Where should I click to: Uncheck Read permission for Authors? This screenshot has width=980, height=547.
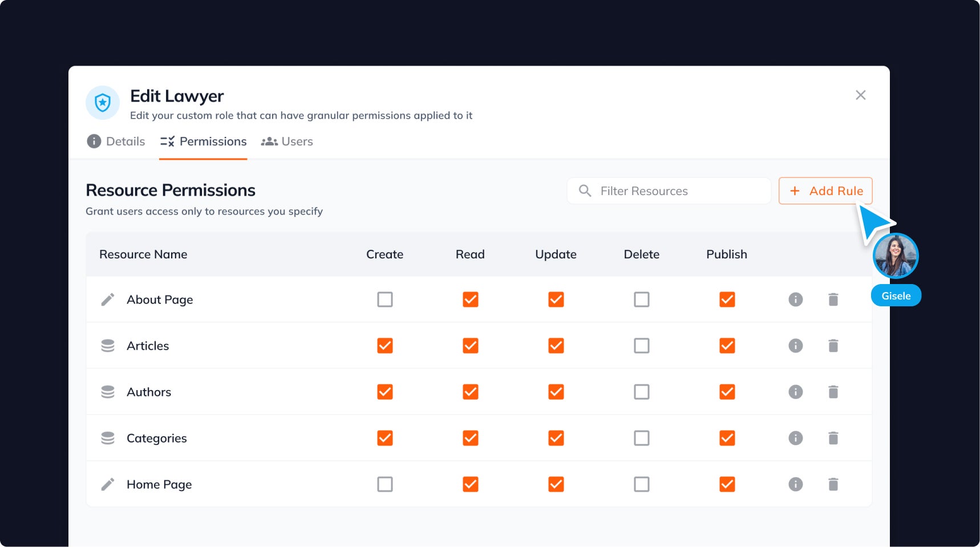point(471,392)
